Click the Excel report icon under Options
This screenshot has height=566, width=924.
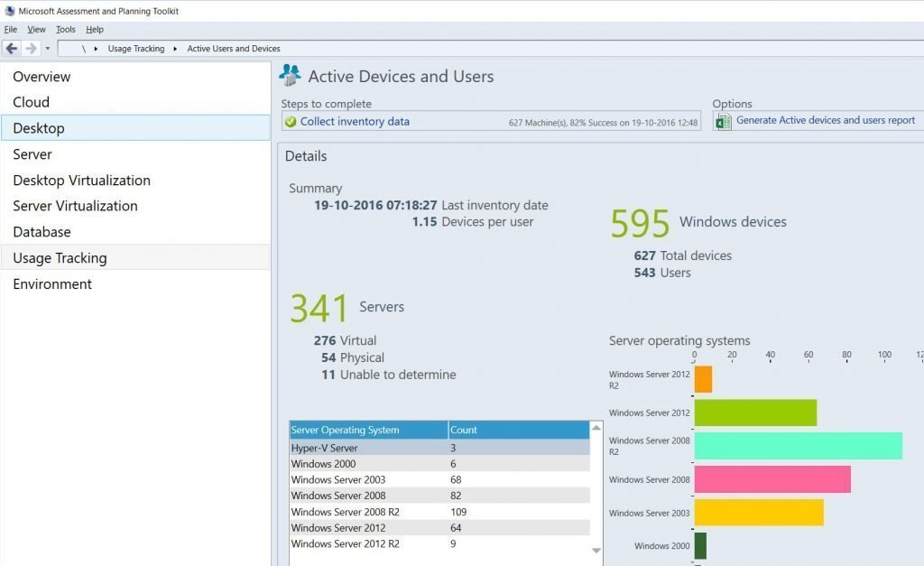pos(723,122)
